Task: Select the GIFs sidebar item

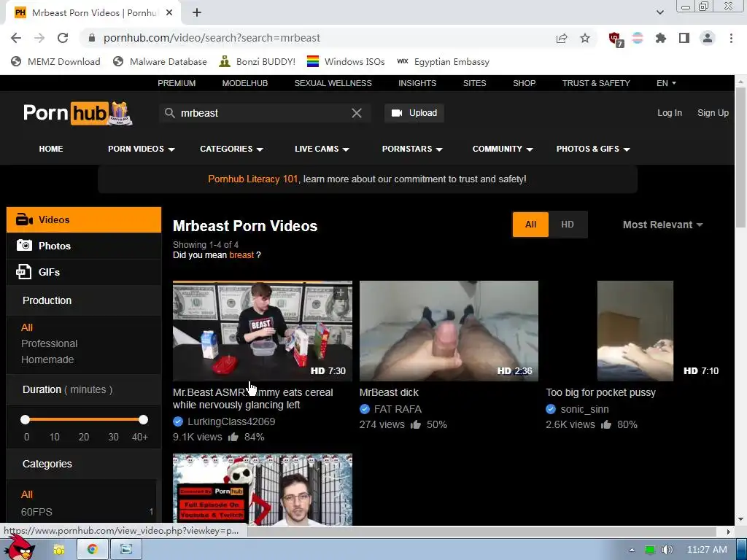Action: click(84, 272)
